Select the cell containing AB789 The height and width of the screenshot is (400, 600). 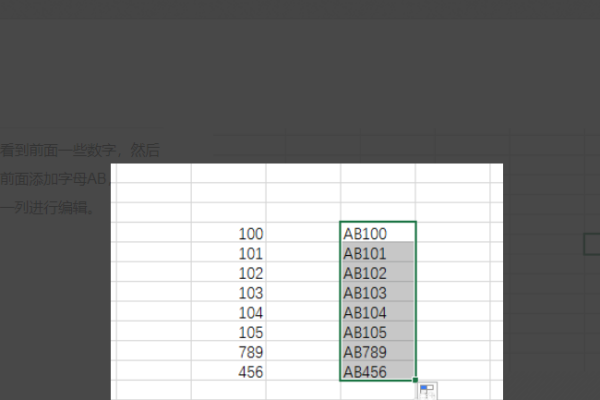[378, 351]
